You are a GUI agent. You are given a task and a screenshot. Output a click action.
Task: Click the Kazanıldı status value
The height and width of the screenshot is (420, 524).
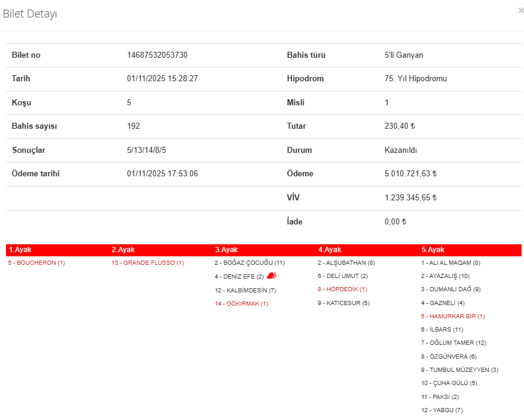(401, 150)
